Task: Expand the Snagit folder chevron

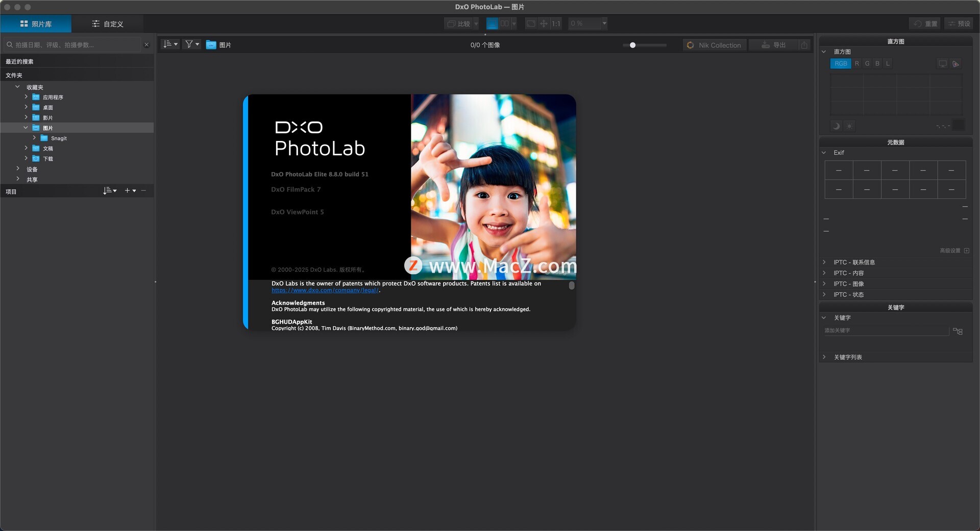Action: click(x=34, y=138)
